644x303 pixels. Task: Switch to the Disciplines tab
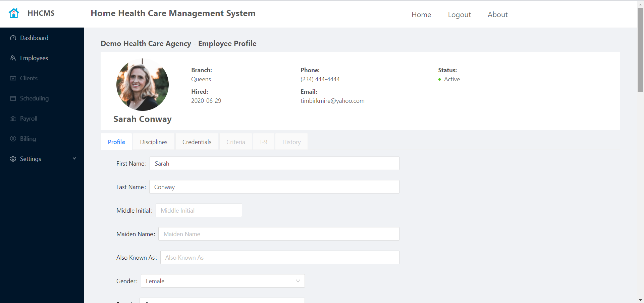(x=154, y=142)
